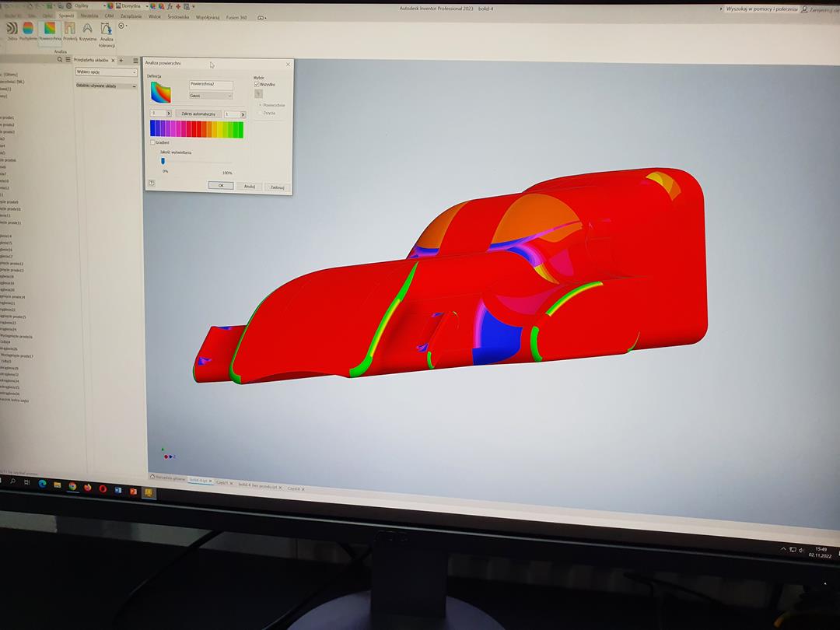Click the surface analysis preview thumbnail
This screenshot has height=630, width=840.
[161, 92]
